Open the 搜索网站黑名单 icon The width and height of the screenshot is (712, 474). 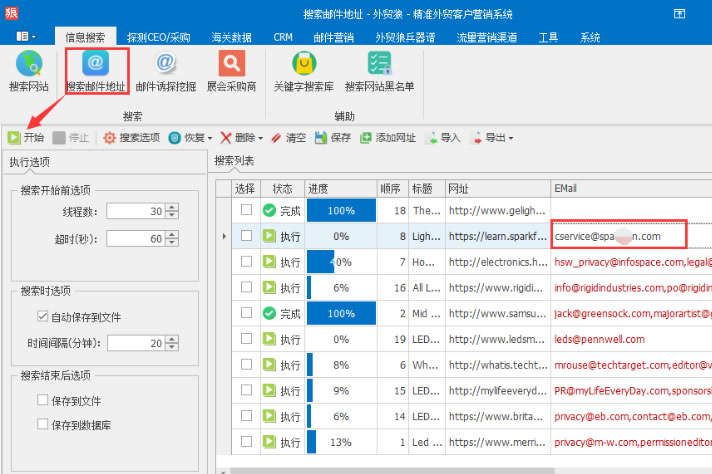(379, 70)
